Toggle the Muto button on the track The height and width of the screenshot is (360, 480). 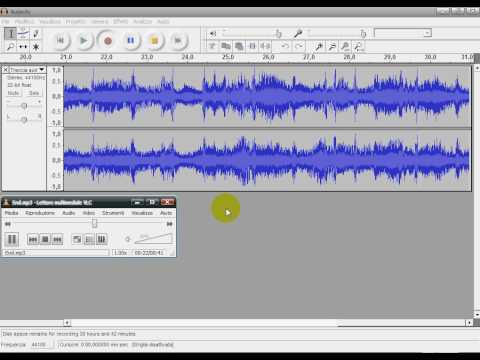pyautogui.click(x=14, y=93)
